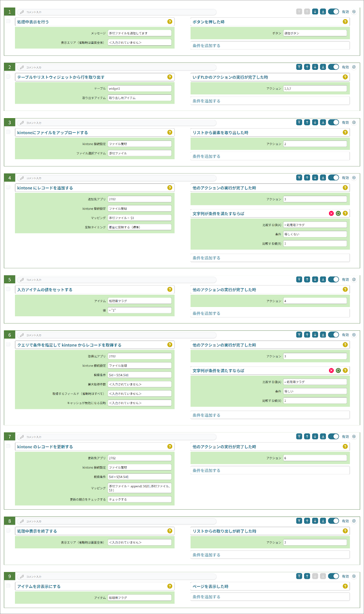Edit kintone 接続設定 in action 3
Viewport: 364px width, 614px height.
click(x=140, y=144)
